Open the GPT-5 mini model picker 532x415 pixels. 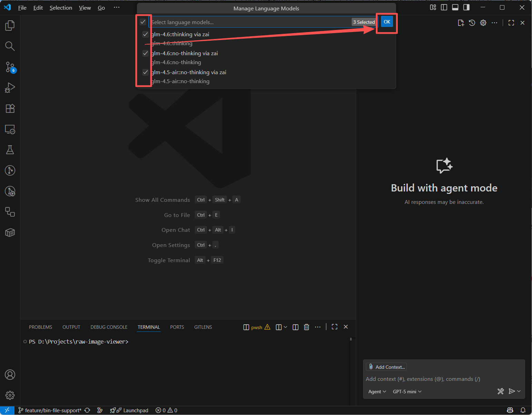407,392
